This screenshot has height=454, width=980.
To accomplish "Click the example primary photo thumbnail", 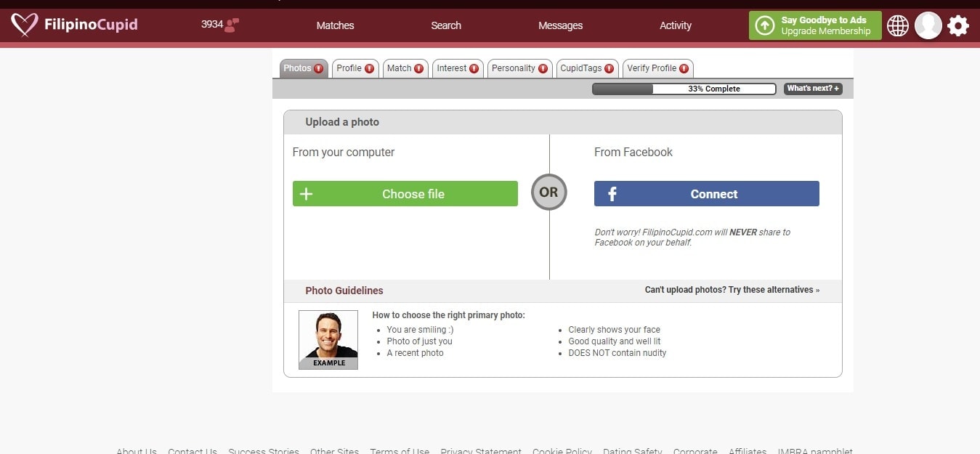I will coord(328,339).
